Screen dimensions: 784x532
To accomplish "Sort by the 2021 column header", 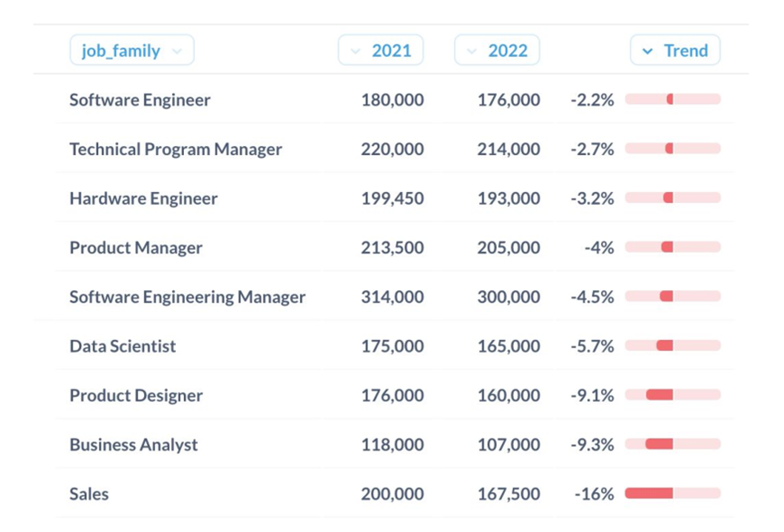I will tap(381, 51).
